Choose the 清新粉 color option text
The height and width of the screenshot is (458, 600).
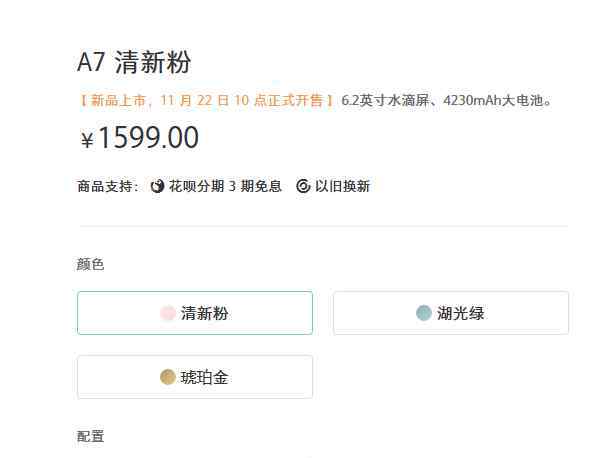pos(204,313)
